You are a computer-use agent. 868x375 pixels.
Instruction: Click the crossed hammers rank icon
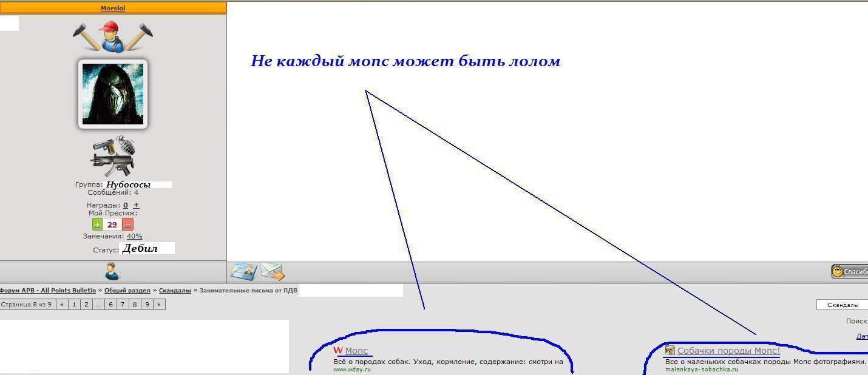point(112,36)
